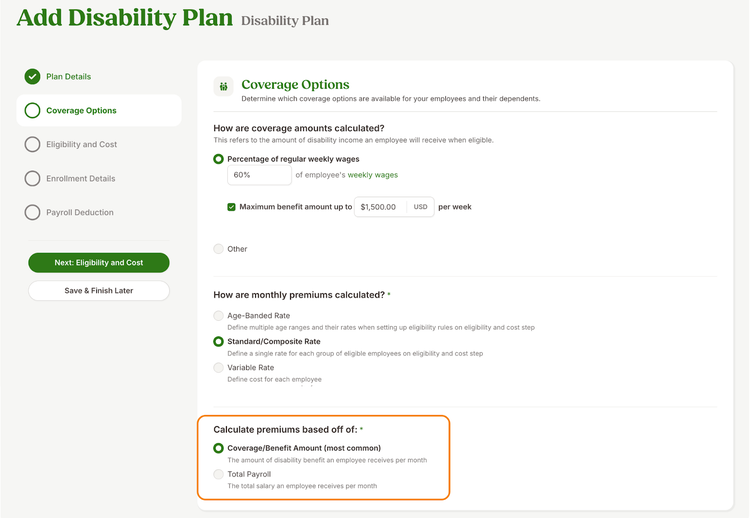Viewport: 750px width, 518px height.
Task: Open the weekly wages link
Action: [x=373, y=175]
